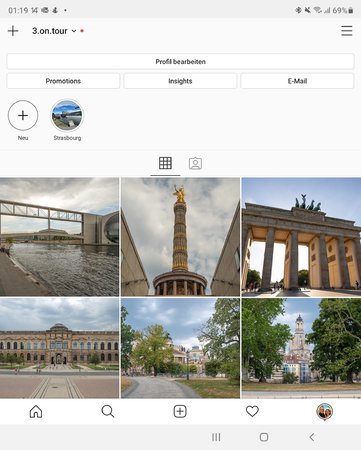
Task: Open the heart activity icon
Action: coord(252,411)
